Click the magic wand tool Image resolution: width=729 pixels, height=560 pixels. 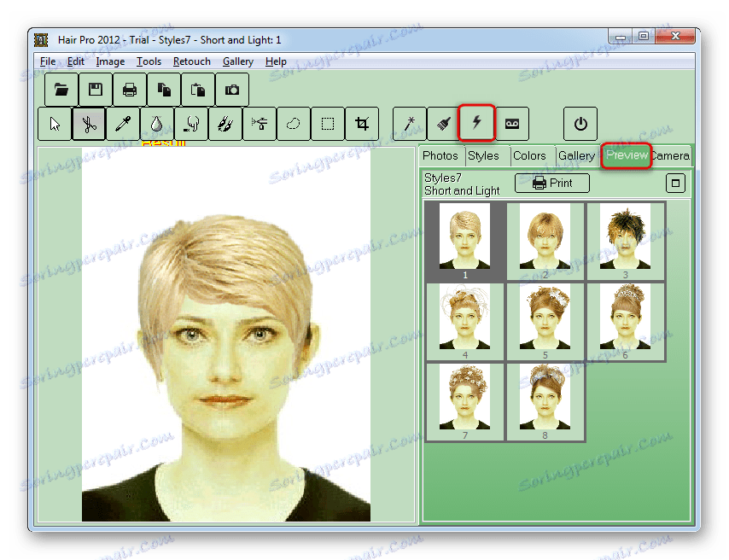(410, 124)
